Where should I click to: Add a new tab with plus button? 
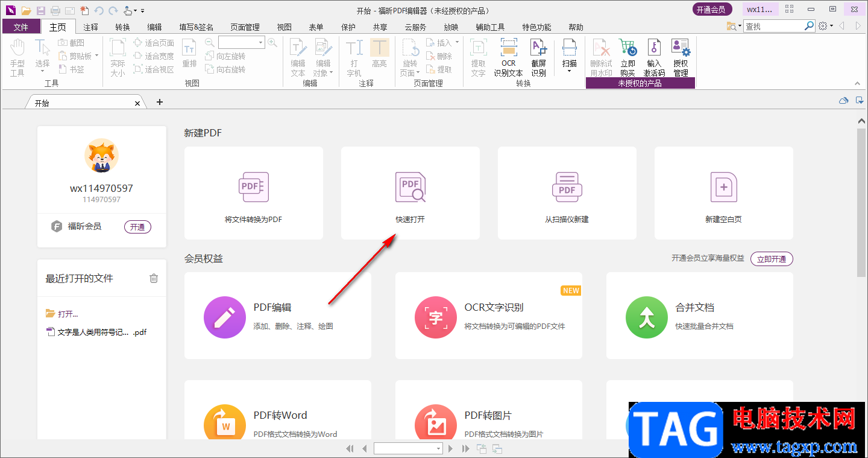tap(160, 102)
